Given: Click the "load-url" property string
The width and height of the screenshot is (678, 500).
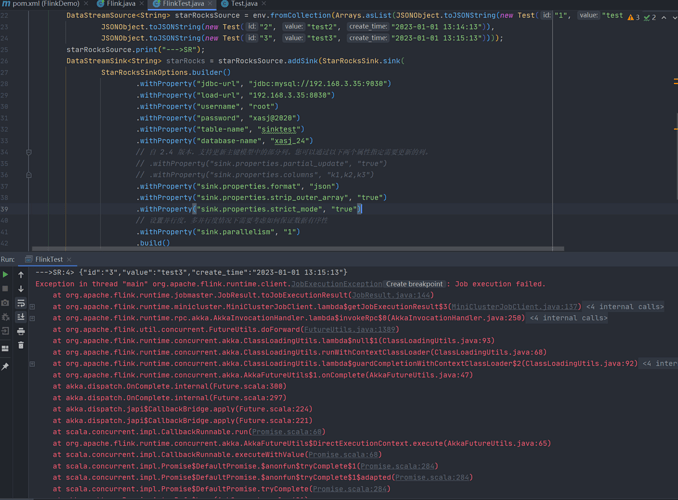Looking at the screenshot, I should click(x=218, y=95).
